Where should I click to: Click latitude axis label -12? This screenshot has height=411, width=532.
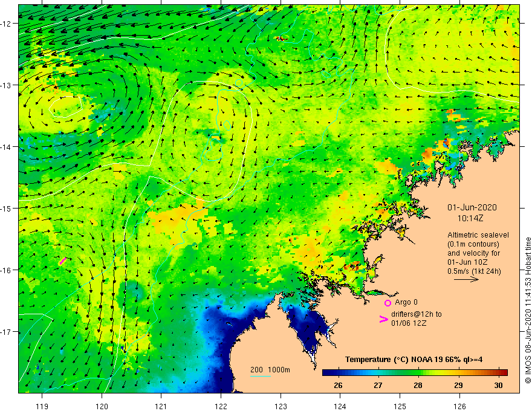click(x=6, y=24)
